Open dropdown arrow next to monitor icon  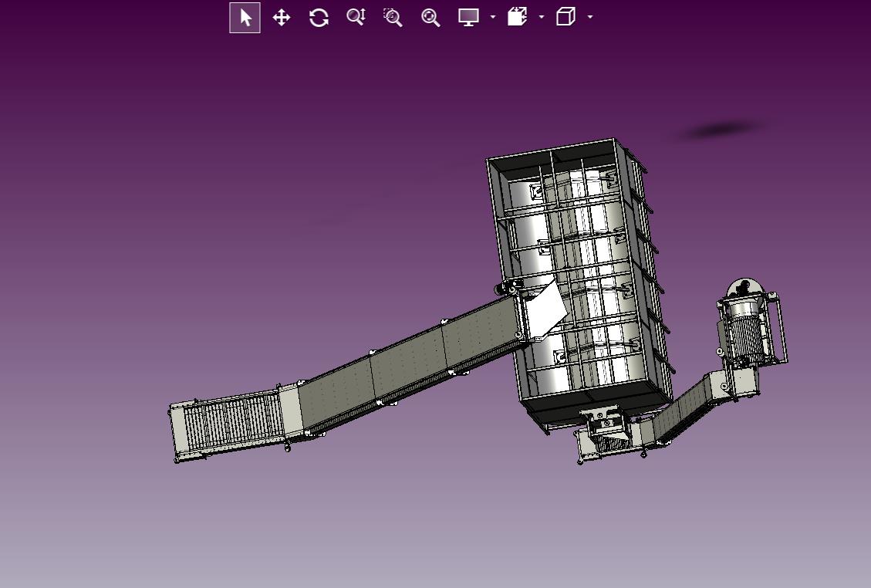click(493, 17)
